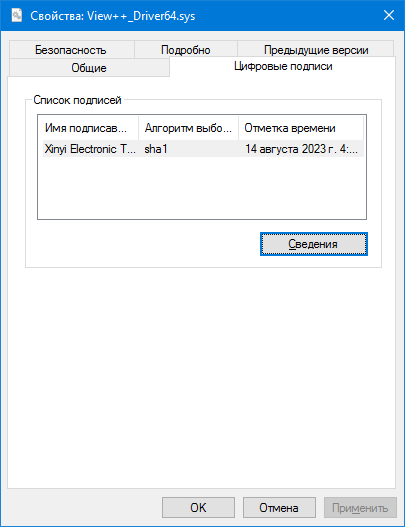The width and height of the screenshot is (405, 527).
Task: Click the Список подписей group label
Action: (x=77, y=100)
